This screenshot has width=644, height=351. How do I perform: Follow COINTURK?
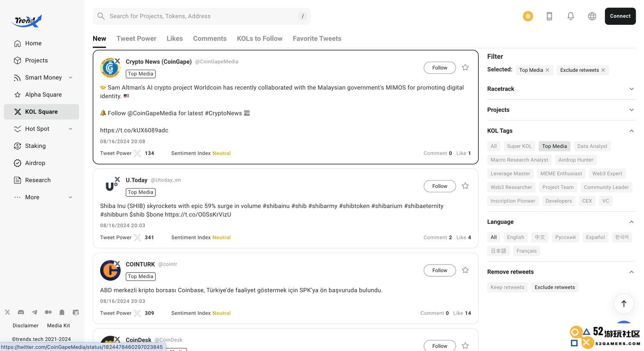pyautogui.click(x=440, y=270)
